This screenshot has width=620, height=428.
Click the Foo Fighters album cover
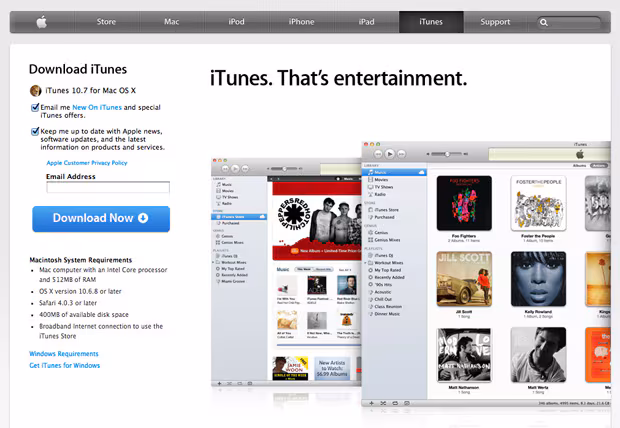(x=464, y=203)
